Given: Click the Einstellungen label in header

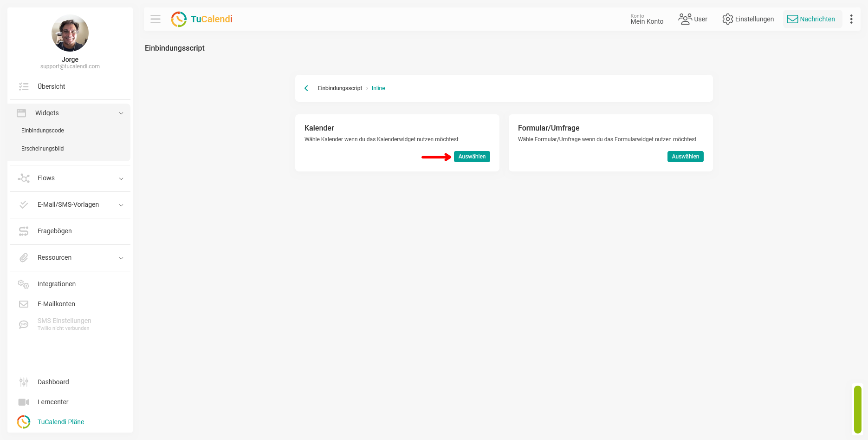Looking at the screenshot, I should tap(754, 19).
